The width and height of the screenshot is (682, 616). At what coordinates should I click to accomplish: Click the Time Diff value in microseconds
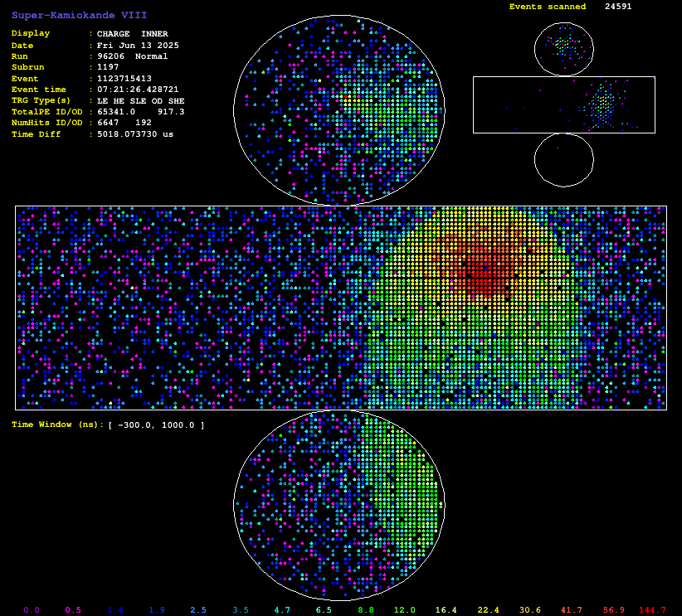[x=135, y=134]
